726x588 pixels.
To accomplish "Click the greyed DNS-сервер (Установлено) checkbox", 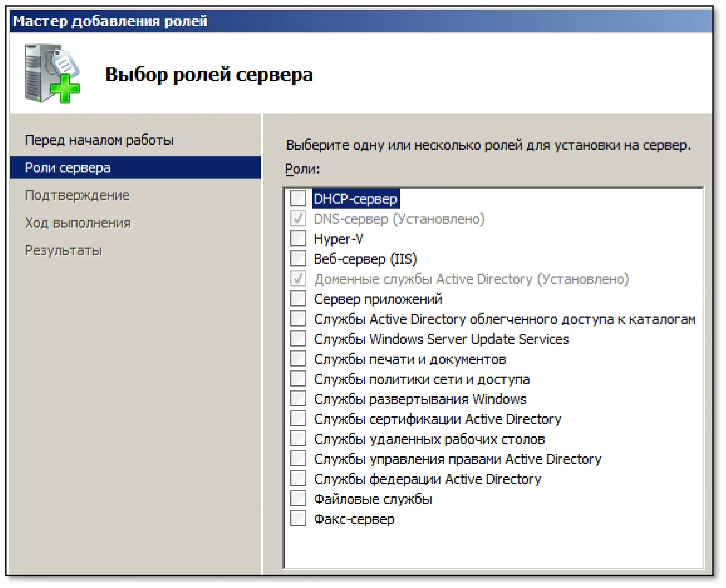I will click(x=298, y=218).
